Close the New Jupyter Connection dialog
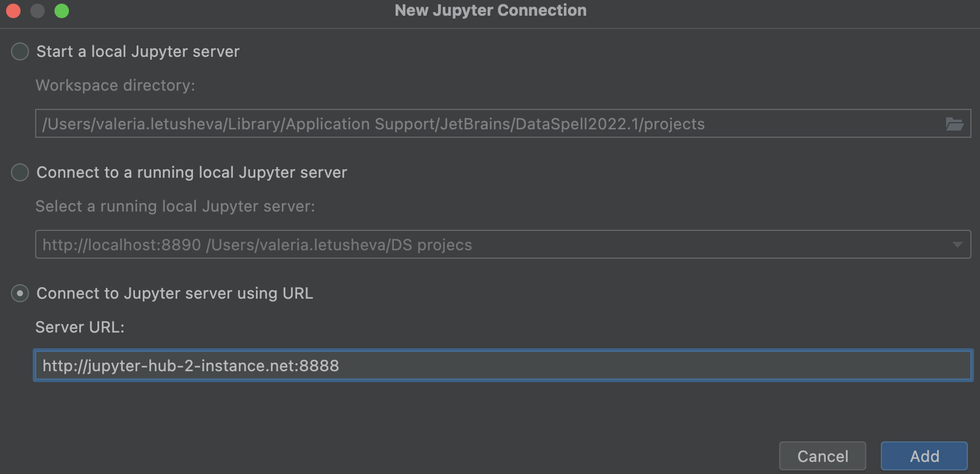This screenshot has width=980, height=474. 13,11
